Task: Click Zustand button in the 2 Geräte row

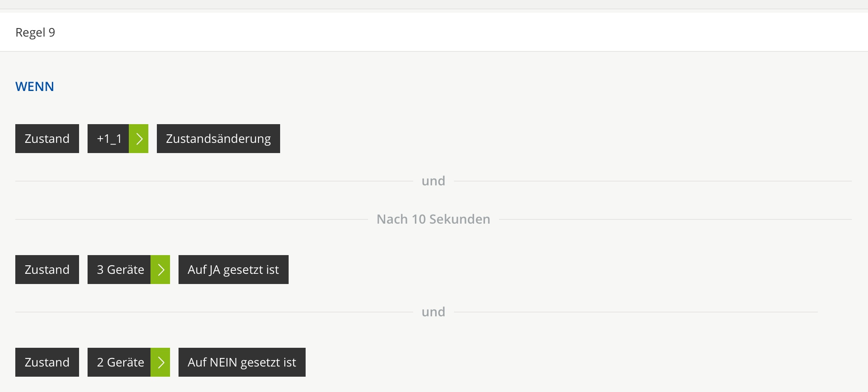Action: pyautogui.click(x=47, y=362)
